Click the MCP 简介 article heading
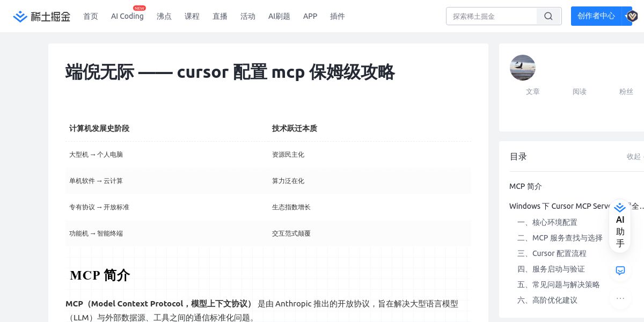The image size is (644, 322). click(x=100, y=275)
